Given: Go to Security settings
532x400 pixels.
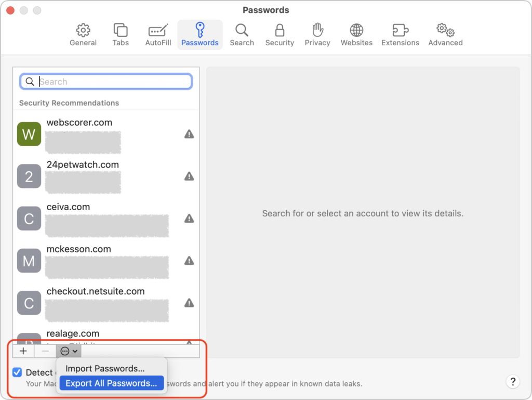Looking at the screenshot, I should [280, 35].
